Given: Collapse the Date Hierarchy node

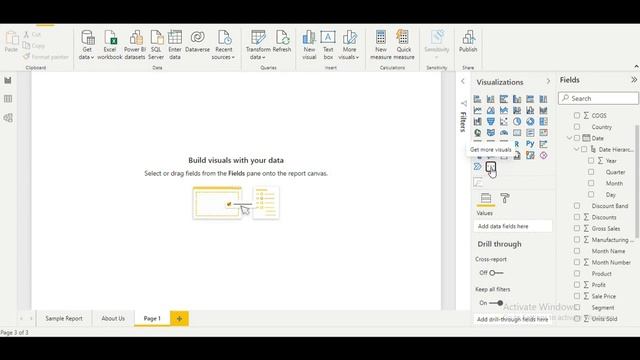Looking at the screenshot, I should pyautogui.click(x=577, y=149).
